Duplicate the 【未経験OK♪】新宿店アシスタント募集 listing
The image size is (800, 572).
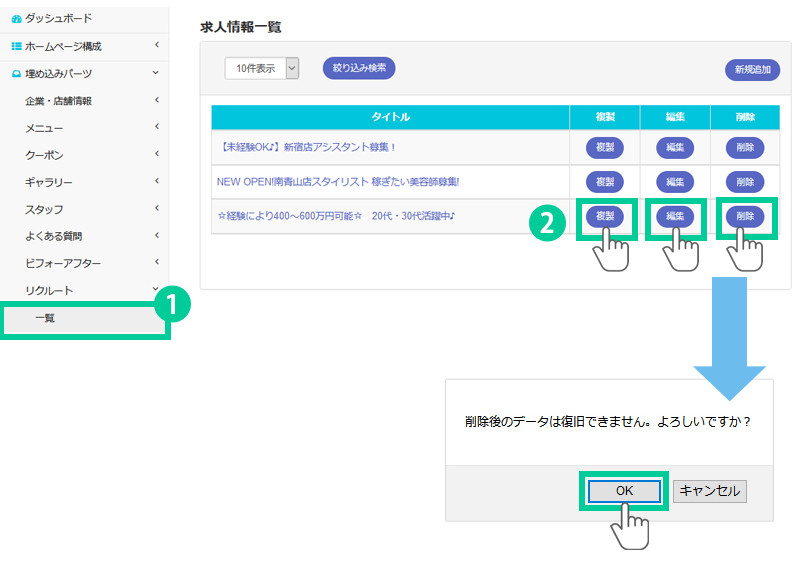(x=604, y=148)
